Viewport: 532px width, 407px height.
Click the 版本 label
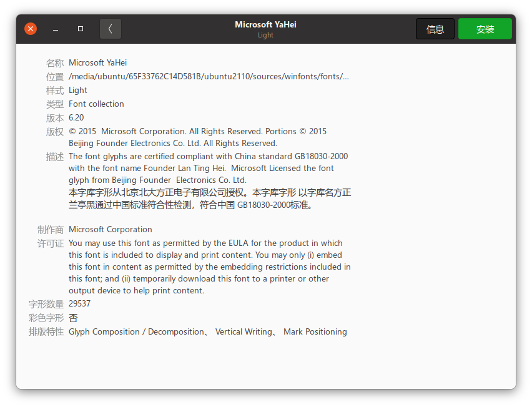pyautogui.click(x=54, y=118)
